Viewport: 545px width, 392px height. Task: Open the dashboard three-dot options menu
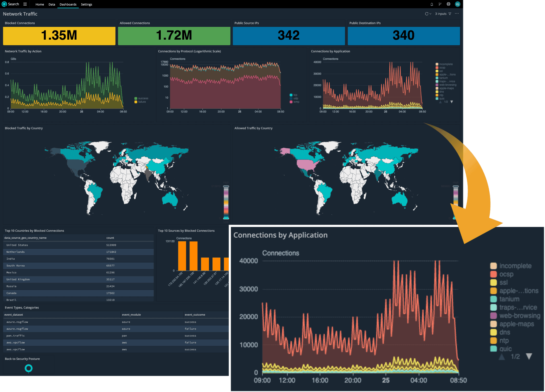[x=457, y=14]
